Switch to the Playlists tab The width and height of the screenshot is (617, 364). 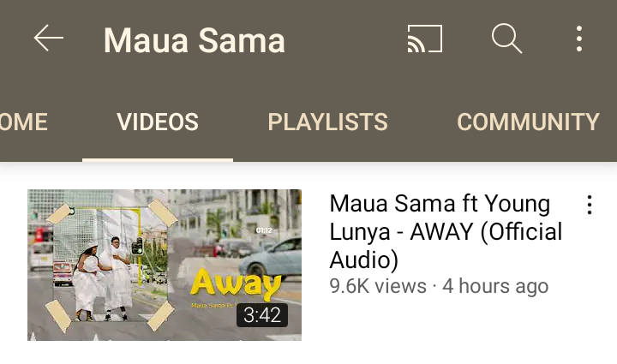click(327, 122)
